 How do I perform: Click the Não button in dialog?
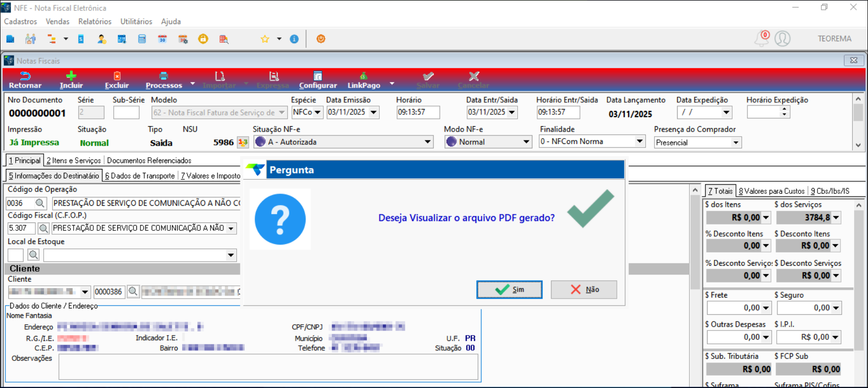584,290
